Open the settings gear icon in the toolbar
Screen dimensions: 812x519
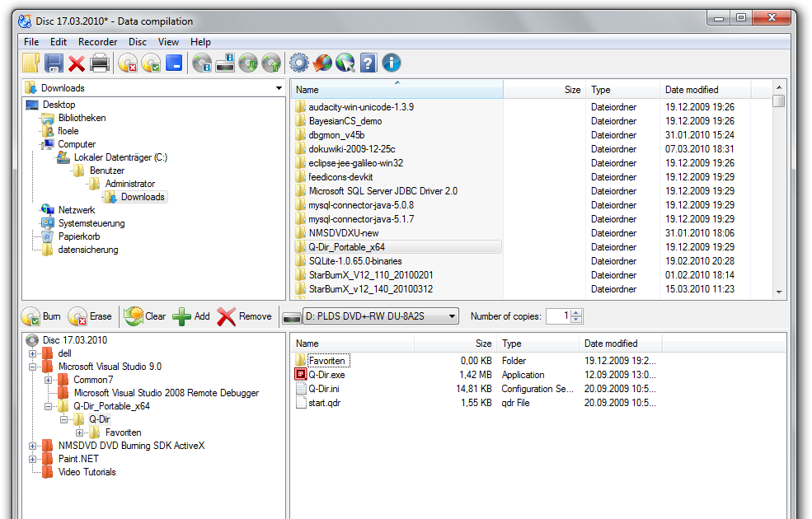299,62
